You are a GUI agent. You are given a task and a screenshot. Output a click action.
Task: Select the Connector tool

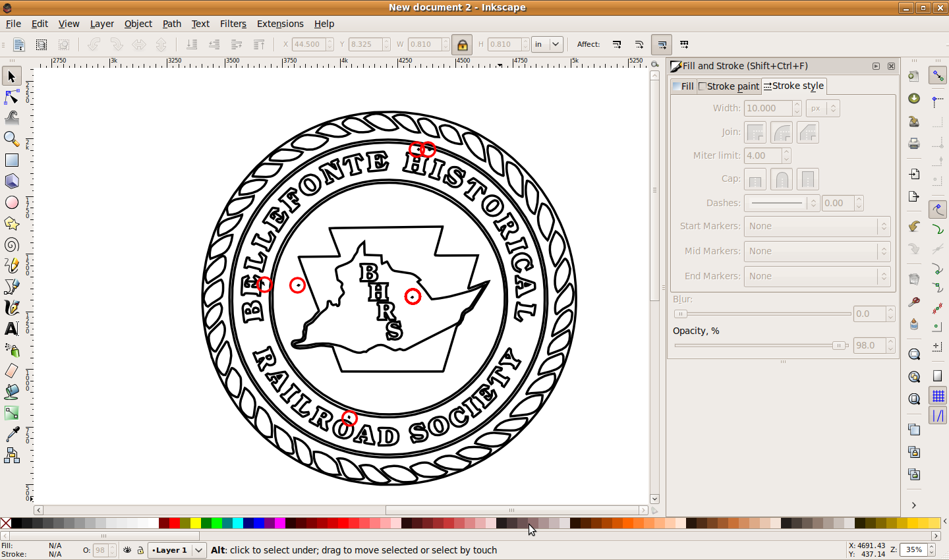pos(11,455)
